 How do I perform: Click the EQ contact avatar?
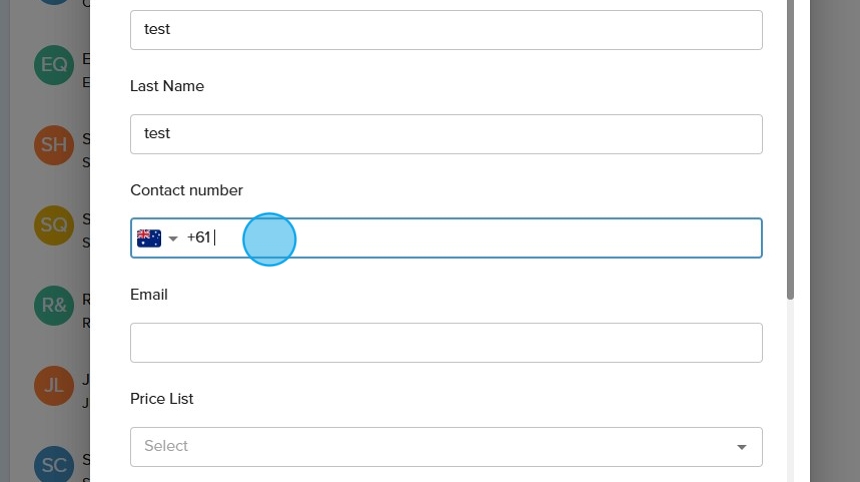coord(54,66)
